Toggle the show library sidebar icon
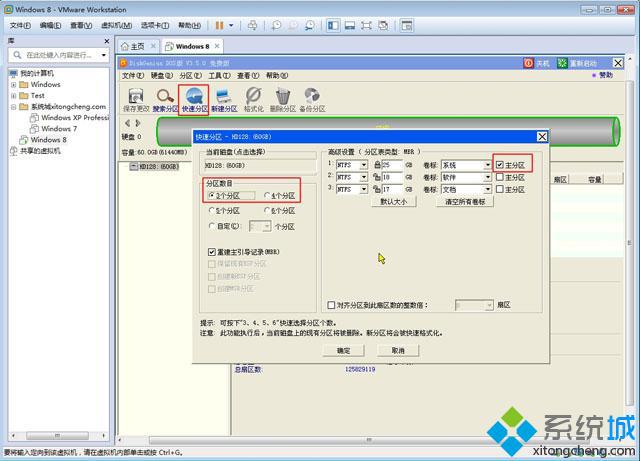640x461 pixels. [333, 25]
